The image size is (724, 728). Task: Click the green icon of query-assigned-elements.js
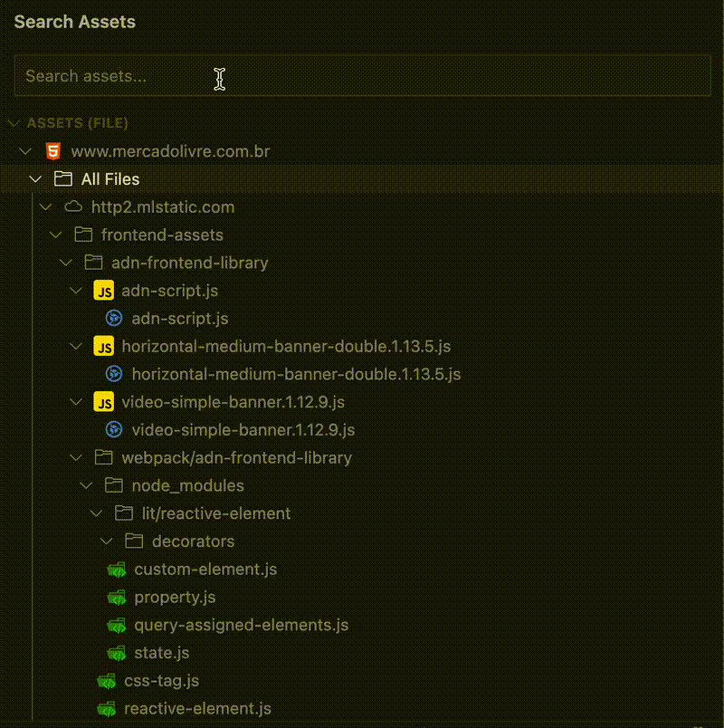pos(117,626)
